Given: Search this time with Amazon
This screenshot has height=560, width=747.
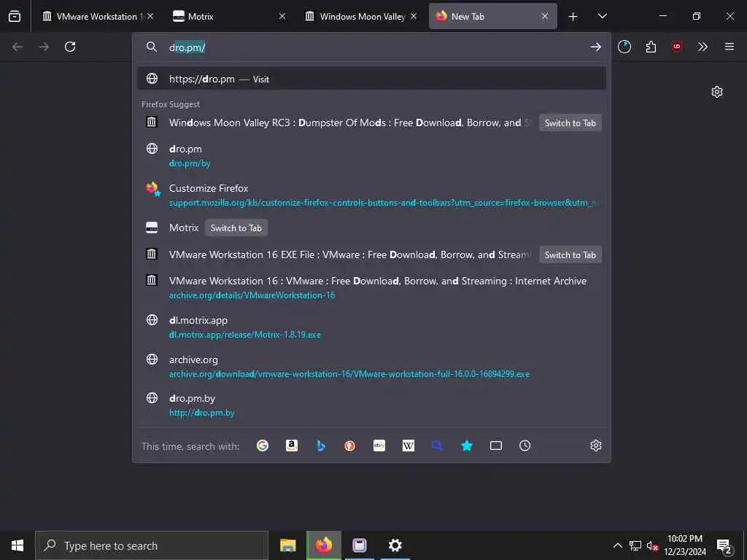Looking at the screenshot, I should click(292, 446).
